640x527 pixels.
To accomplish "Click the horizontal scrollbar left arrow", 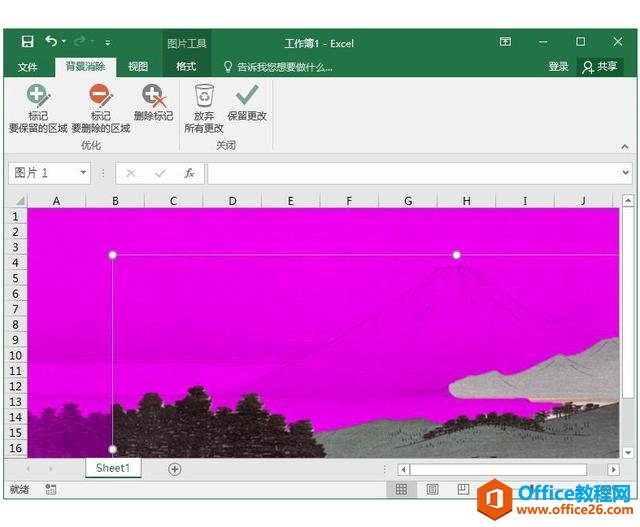I will coord(404,469).
